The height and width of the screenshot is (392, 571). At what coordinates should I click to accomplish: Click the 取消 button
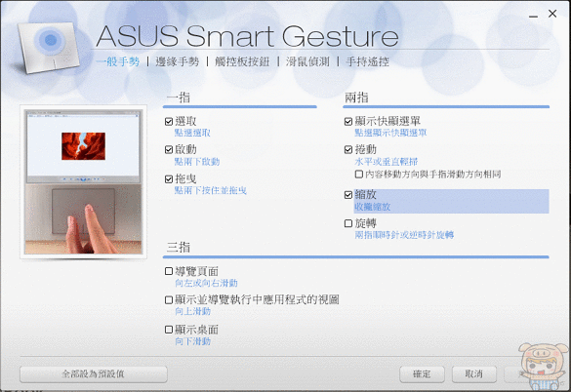(474, 373)
